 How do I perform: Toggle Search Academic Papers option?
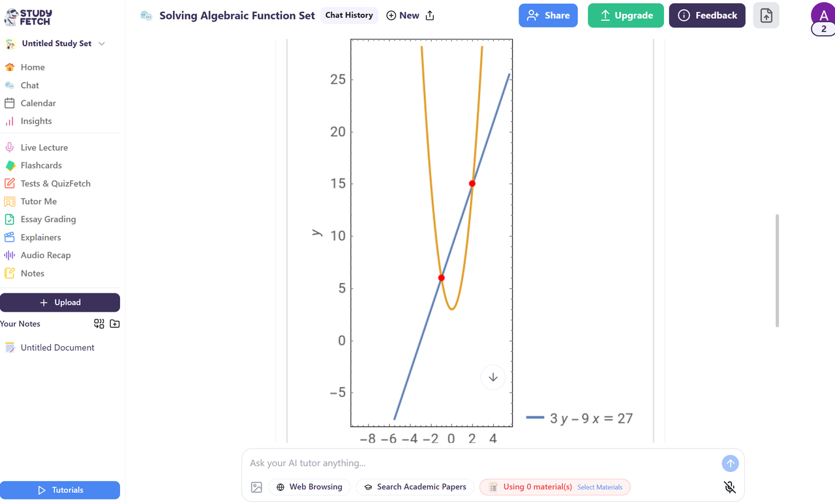[x=415, y=487]
